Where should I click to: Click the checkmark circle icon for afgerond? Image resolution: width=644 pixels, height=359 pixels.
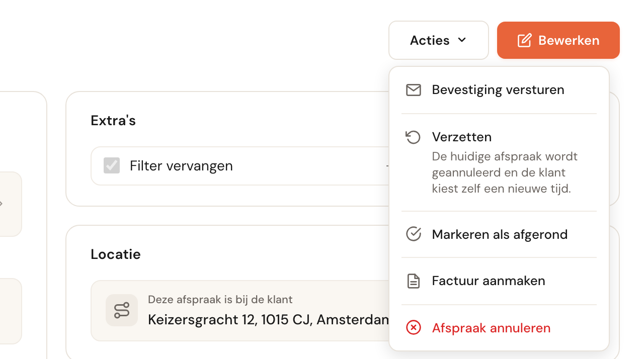(413, 234)
